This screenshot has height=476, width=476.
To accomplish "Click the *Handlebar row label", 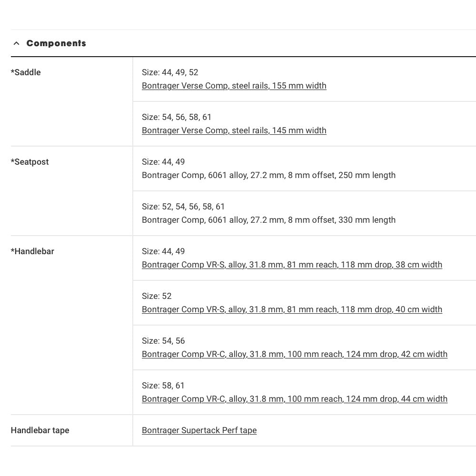I will pyautogui.click(x=32, y=251).
